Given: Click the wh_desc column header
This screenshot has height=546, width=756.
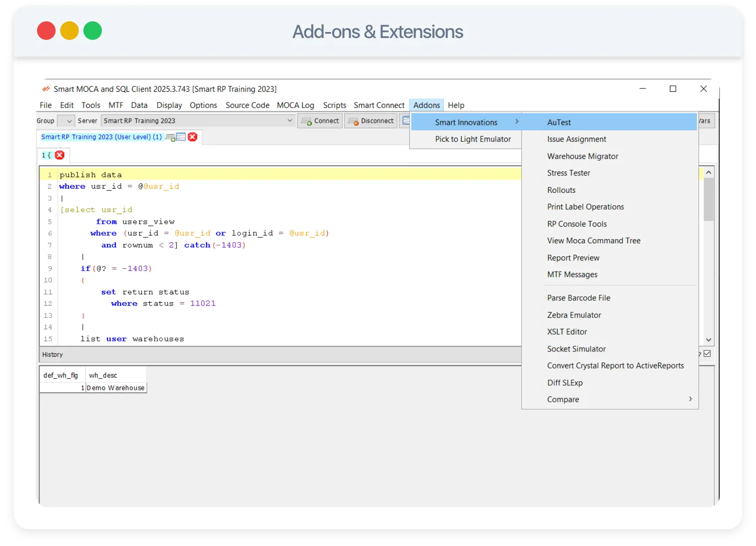Looking at the screenshot, I should tap(115, 375).
